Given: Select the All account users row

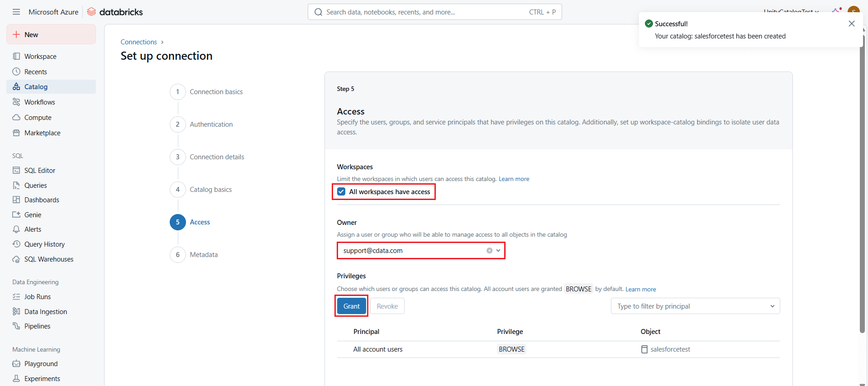Looking at the screenshot, I should tap(558, 349).
